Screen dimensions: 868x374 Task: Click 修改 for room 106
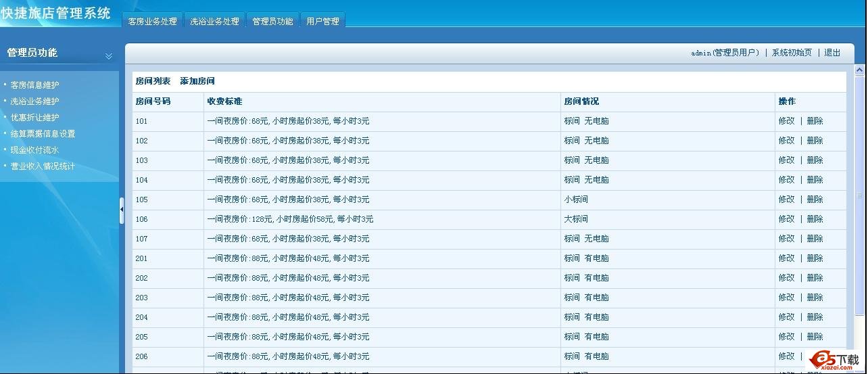(x=786, y=219)
